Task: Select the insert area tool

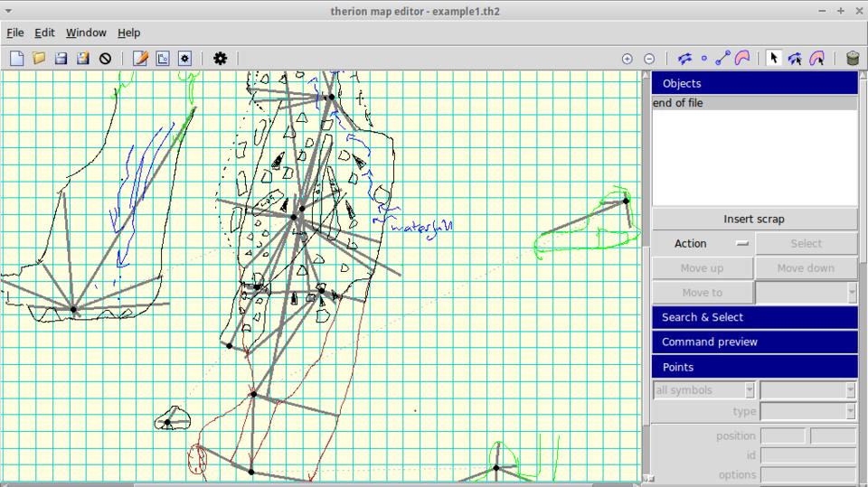Action: coord(742,58)
